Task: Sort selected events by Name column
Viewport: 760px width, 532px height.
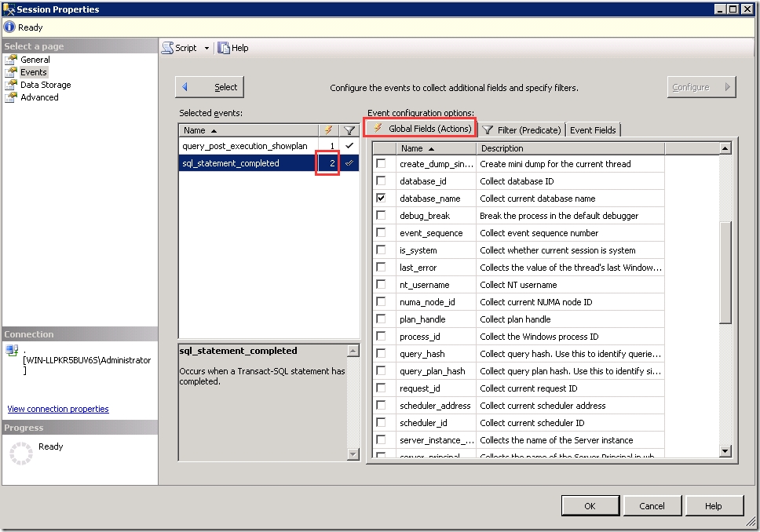Action: (x=249, y=130)
